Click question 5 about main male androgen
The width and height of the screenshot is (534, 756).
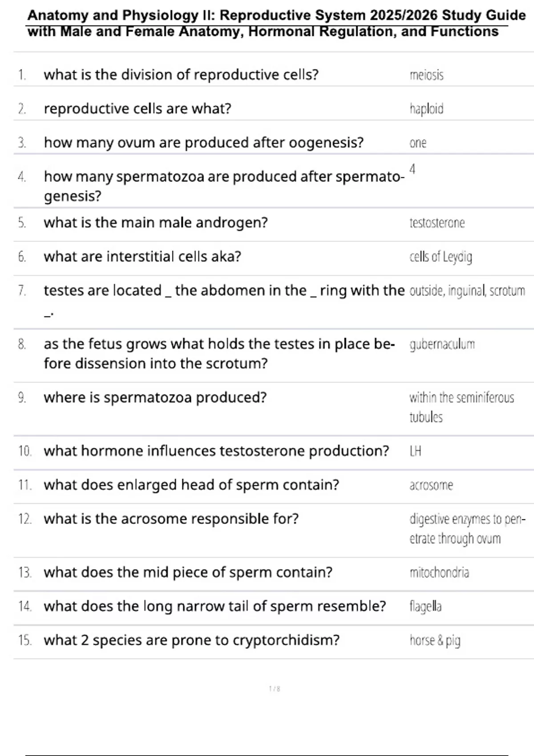coord(155,223)
